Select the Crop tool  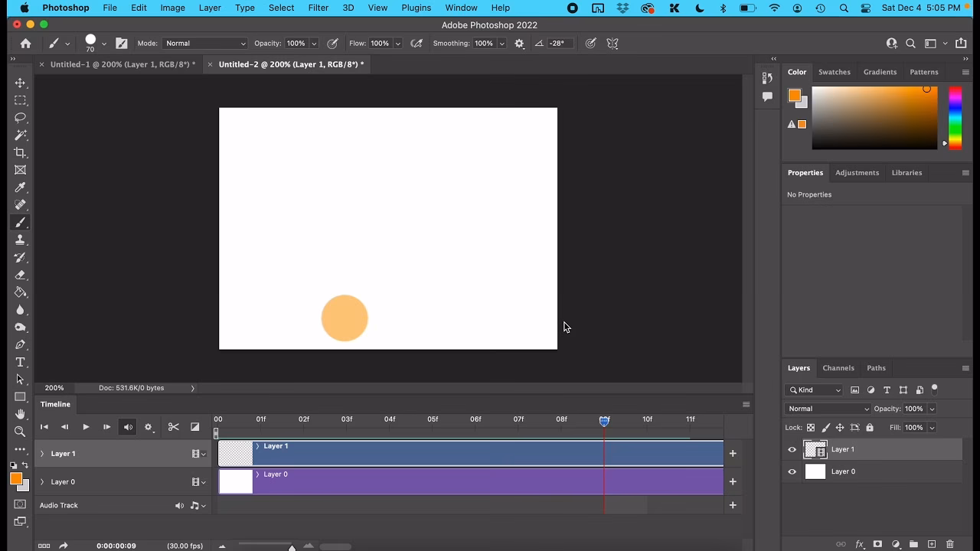tap(21, 151)
